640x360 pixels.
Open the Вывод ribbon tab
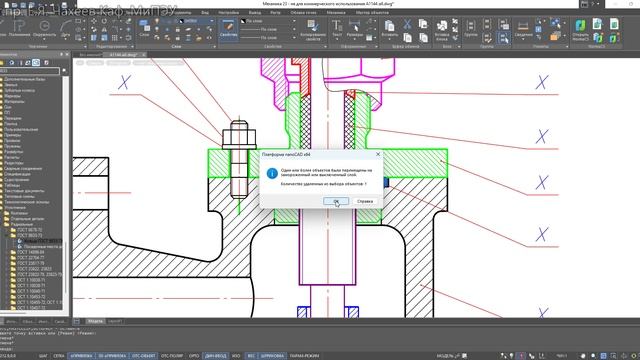pyautogui.click(x=254, y=13)
